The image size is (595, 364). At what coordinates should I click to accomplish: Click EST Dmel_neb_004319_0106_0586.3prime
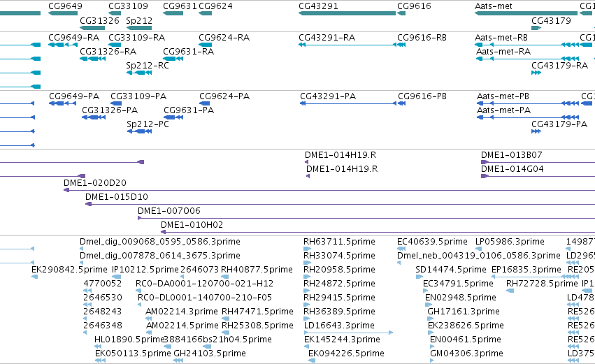479,256
